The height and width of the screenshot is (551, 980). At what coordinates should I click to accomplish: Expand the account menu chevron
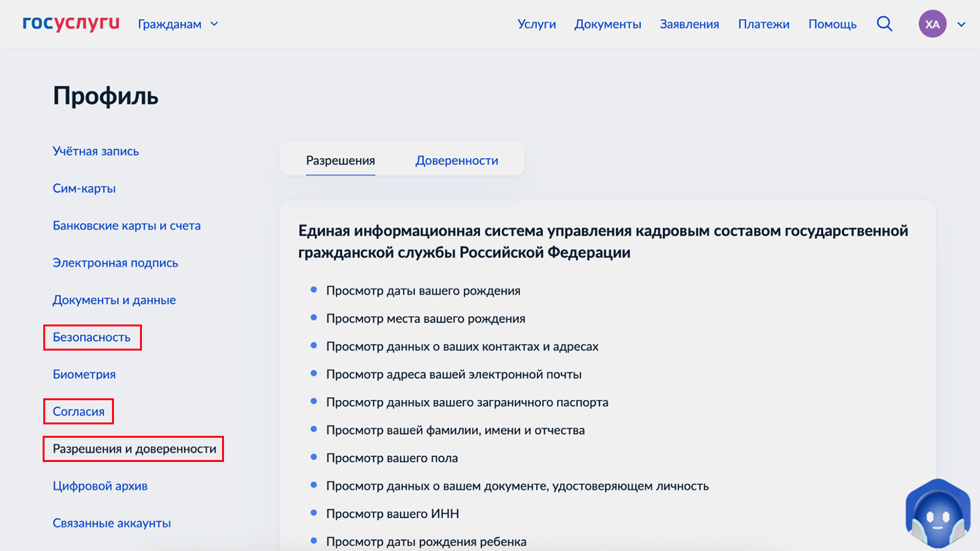[x=961, y=24]
